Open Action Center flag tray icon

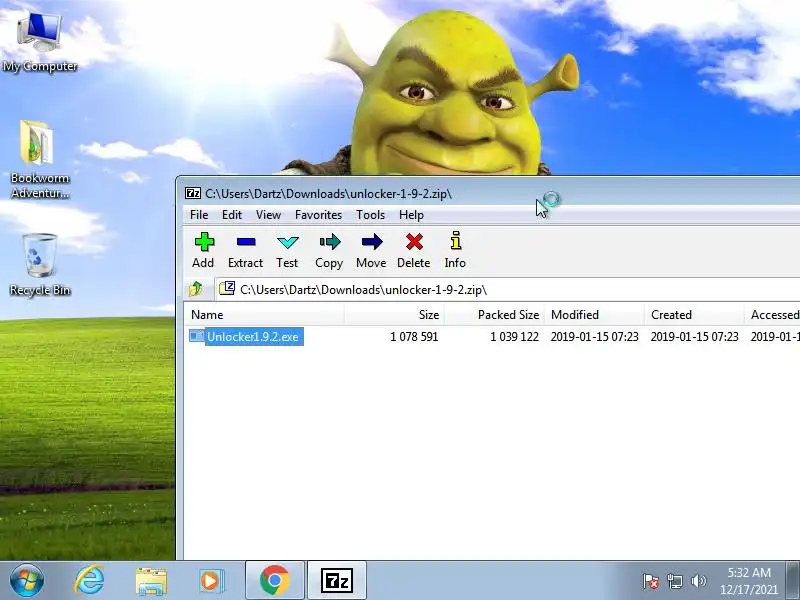pyautogui.click(x=651, y=581)
